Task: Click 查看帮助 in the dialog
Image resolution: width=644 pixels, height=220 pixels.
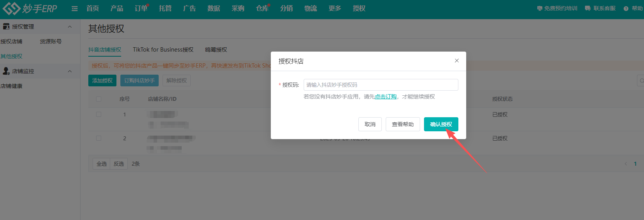Action: coord(403,124)
